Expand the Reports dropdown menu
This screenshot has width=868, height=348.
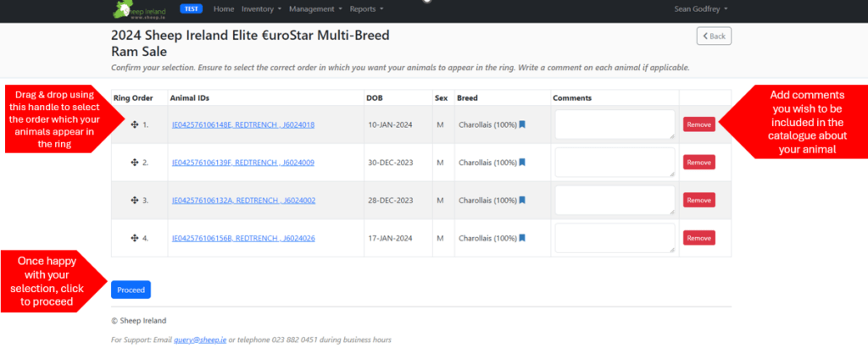[x=366, y=8]
